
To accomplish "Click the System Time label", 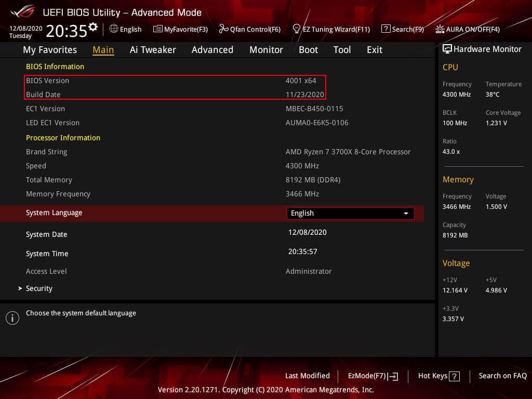I will 47,254.
